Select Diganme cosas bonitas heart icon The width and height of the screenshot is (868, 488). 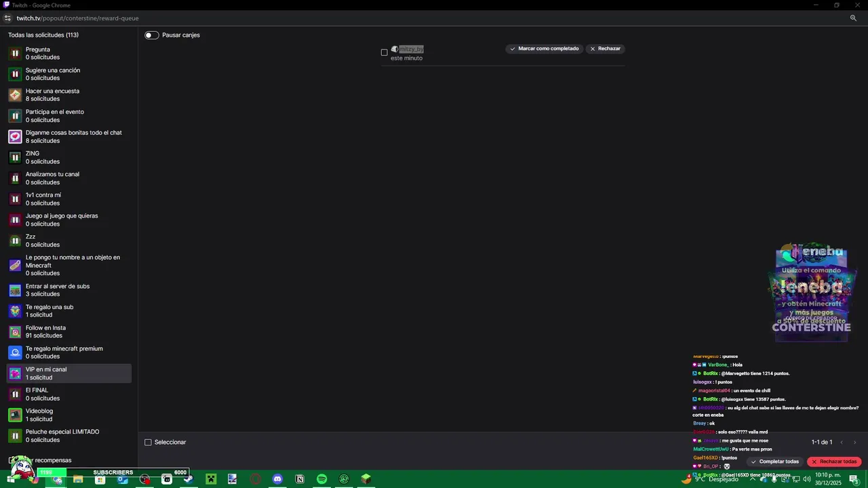pyautogui.click(x=15, y=137)
